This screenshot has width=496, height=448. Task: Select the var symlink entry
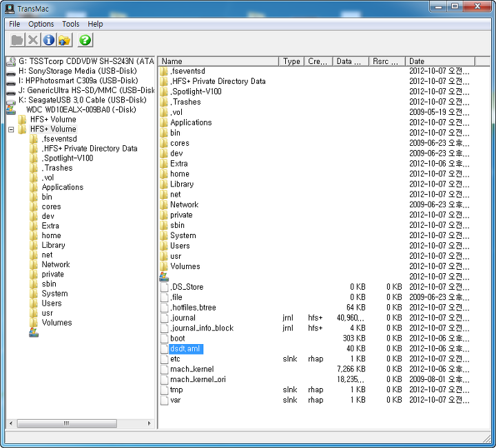click(x=175, y=400)
